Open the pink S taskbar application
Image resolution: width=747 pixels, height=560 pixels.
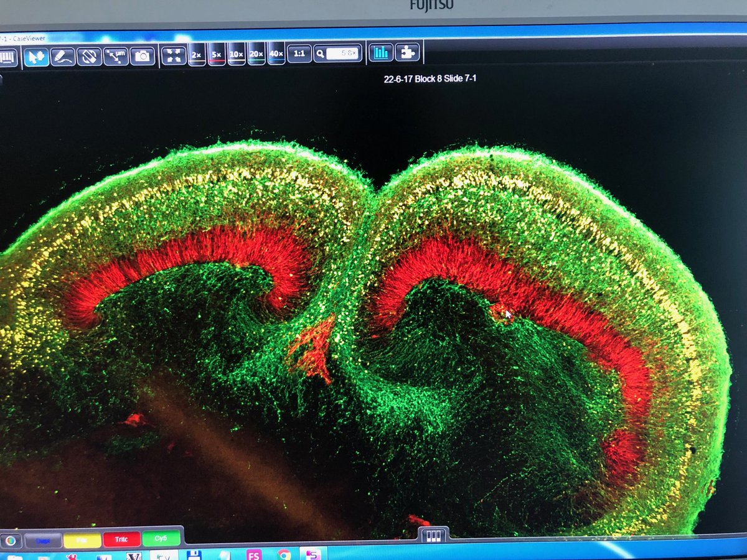tap(313, 555)
